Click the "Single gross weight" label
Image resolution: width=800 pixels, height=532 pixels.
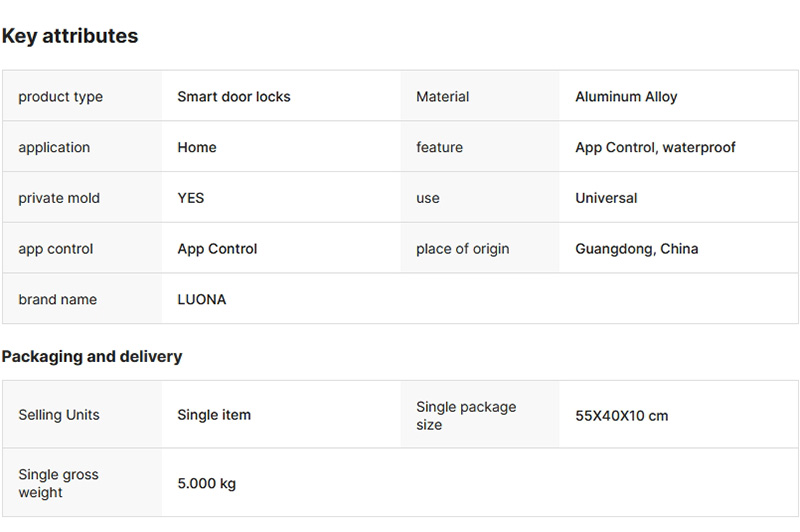[58, 483]
